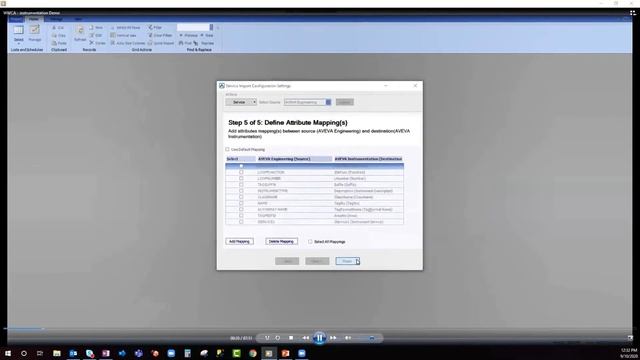640x360 pixels.
Task: Click the Finish button in wizard
Action: [347, 261]
